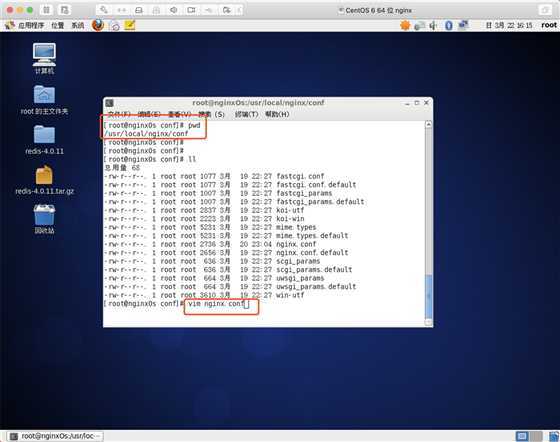Open the 系统 system menu
Viewport: 560px width, 442px height.
(78, 25)
